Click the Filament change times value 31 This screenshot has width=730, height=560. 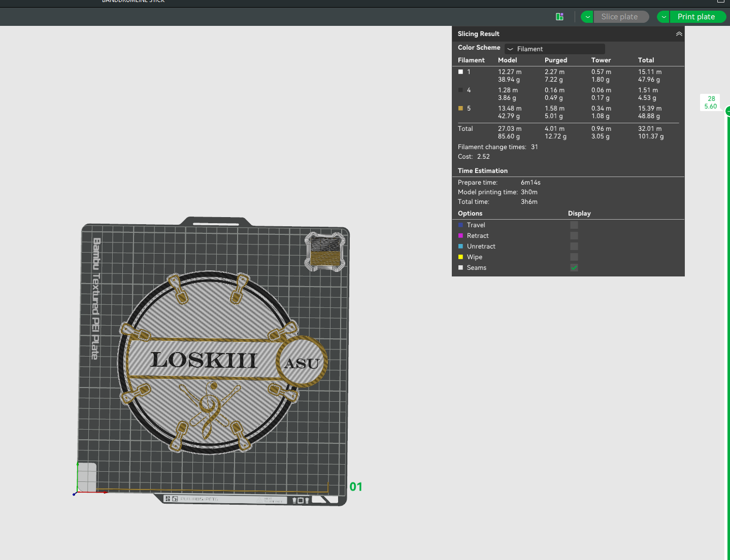click(535, 147)
